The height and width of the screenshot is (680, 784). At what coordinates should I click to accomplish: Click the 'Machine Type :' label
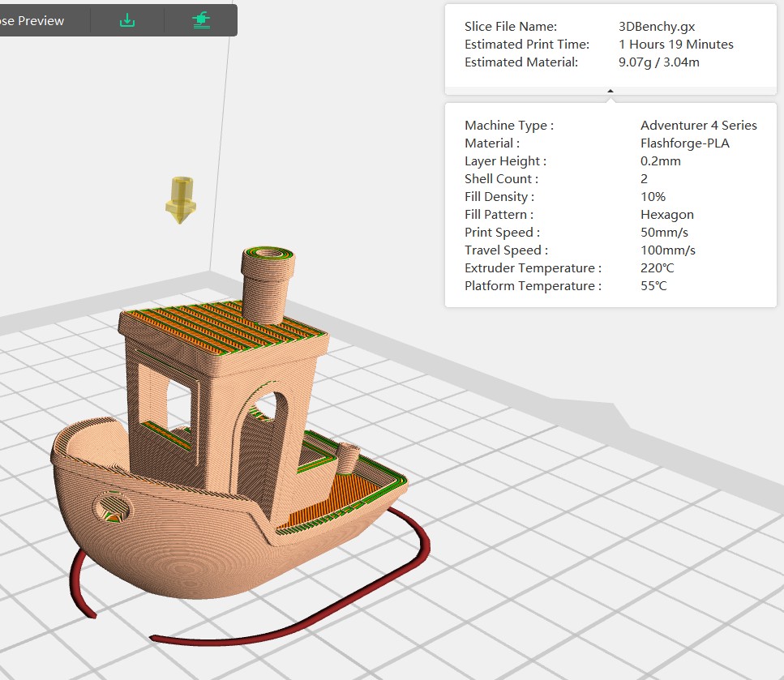point(509,126)
